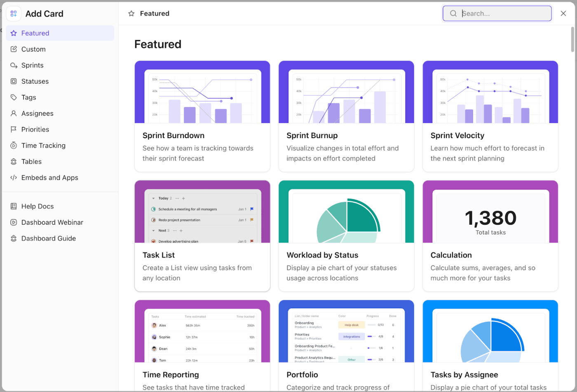Select the Featured star icon
The image size is (577, 392).
13,33
